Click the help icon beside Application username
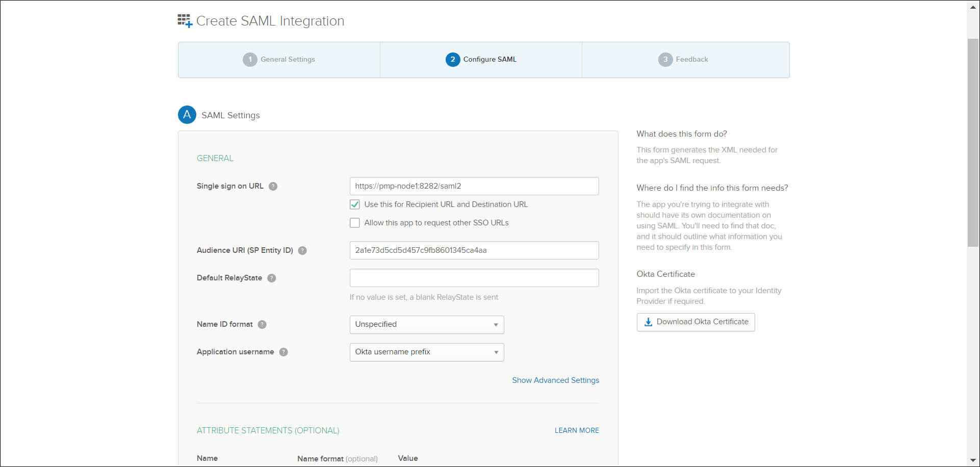980x467 pixels. click(283, 352)
